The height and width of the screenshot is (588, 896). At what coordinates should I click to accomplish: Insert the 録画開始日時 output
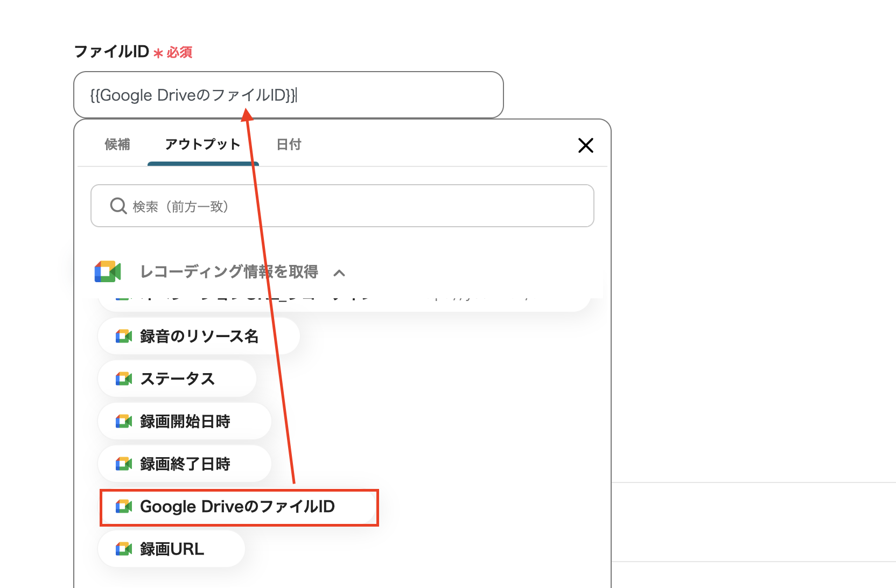coord(185,421)
